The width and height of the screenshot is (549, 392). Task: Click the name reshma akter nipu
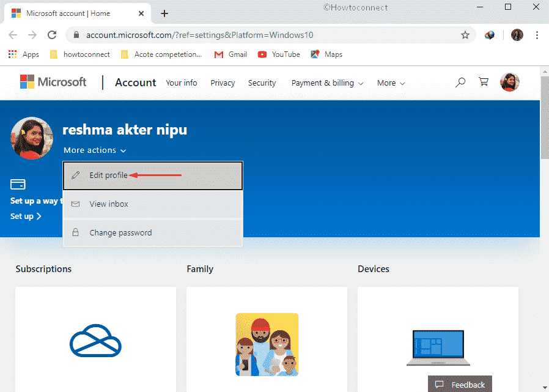click(125, 130)
